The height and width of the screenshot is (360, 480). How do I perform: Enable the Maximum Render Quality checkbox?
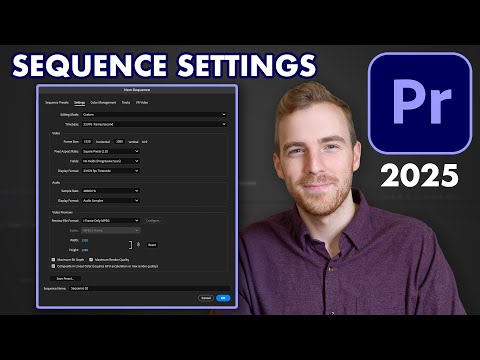[91, 259]
